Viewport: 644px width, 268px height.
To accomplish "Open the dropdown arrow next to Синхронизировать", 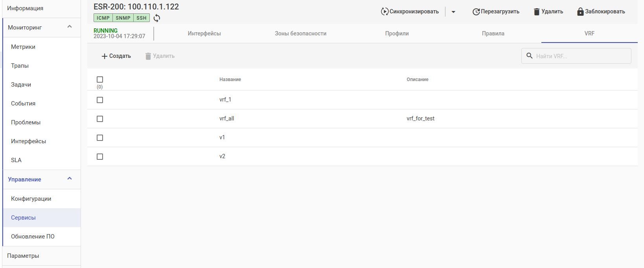I will (453, 12).
